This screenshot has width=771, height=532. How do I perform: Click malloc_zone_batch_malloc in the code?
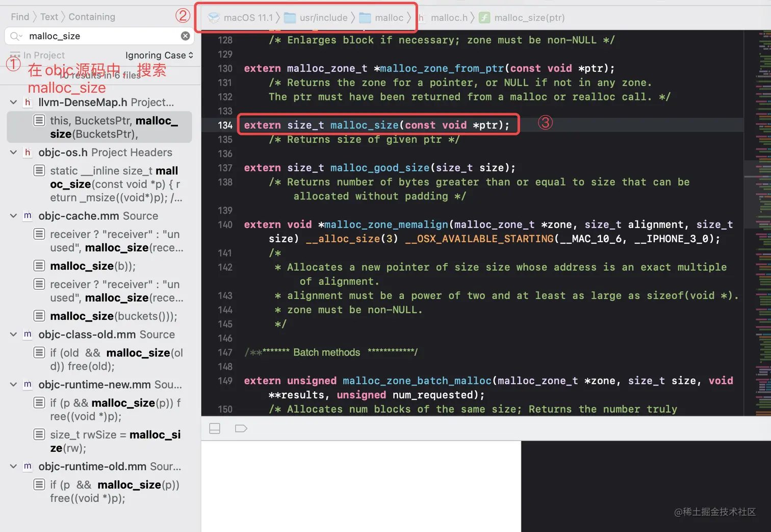coord(417,381)
